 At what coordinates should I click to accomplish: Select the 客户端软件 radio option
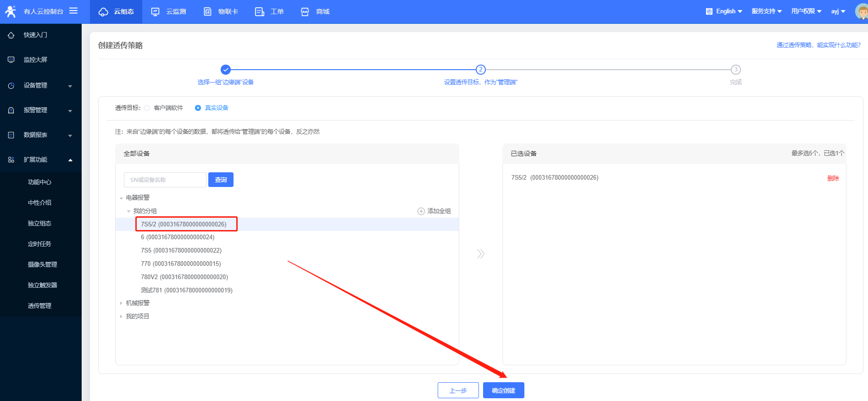pos(147,108)
